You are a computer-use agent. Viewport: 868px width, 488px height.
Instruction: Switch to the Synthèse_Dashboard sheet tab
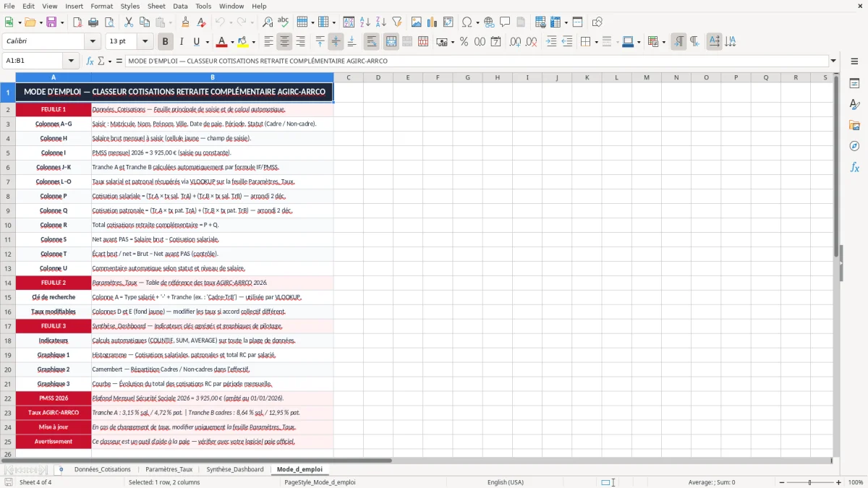(235, 469)
